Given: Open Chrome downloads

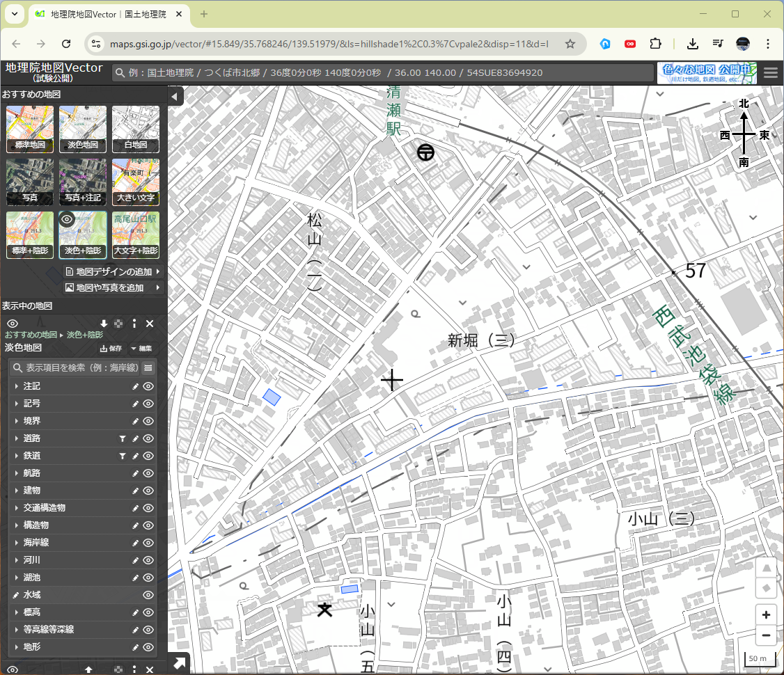Looking at the screenshot, I should 693,44.
